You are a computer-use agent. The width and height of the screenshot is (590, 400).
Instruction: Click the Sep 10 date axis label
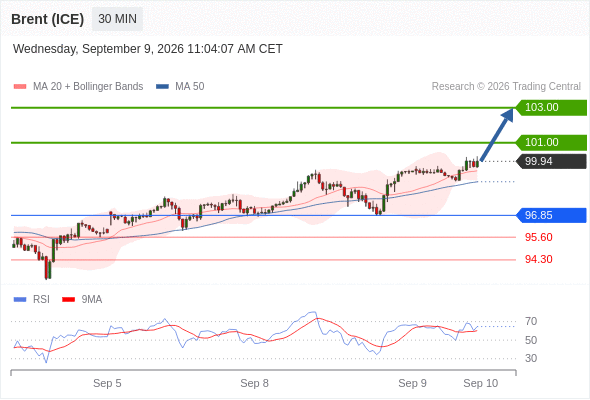481,383
